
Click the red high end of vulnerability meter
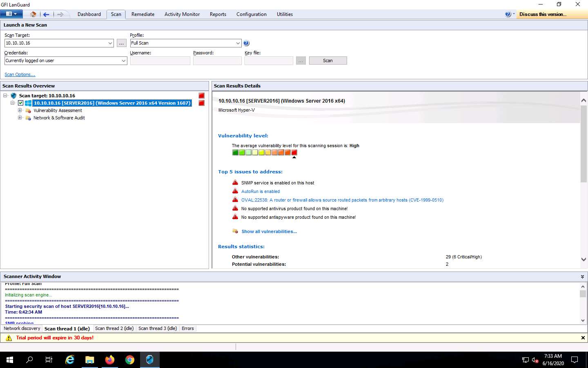pos(294,153)
